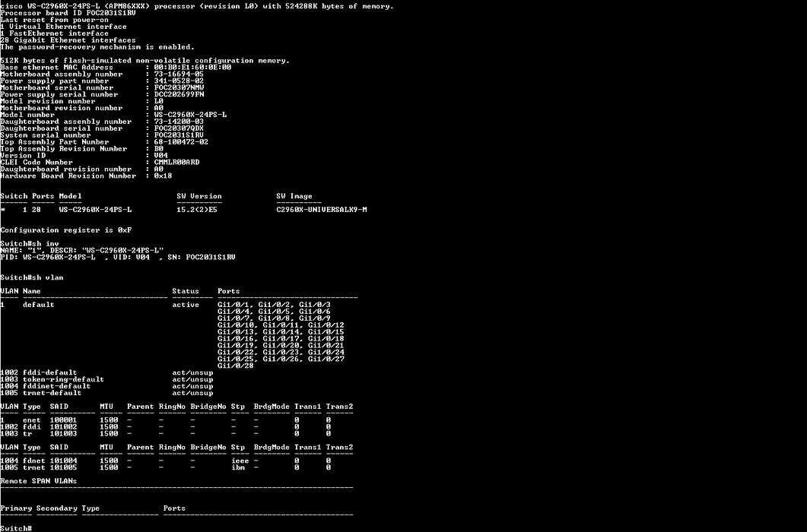Viewport: 807px width, 532px height.
Task: Click the 'Remote SPAN VLANs' heading
Action: (39, 481)
